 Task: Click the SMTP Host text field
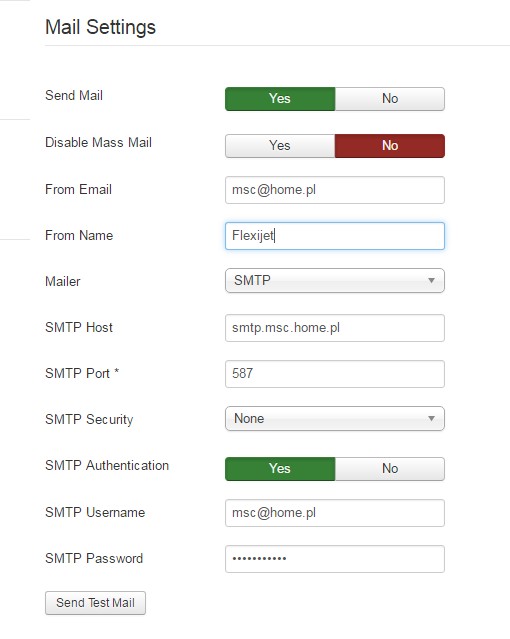point(335,328)
